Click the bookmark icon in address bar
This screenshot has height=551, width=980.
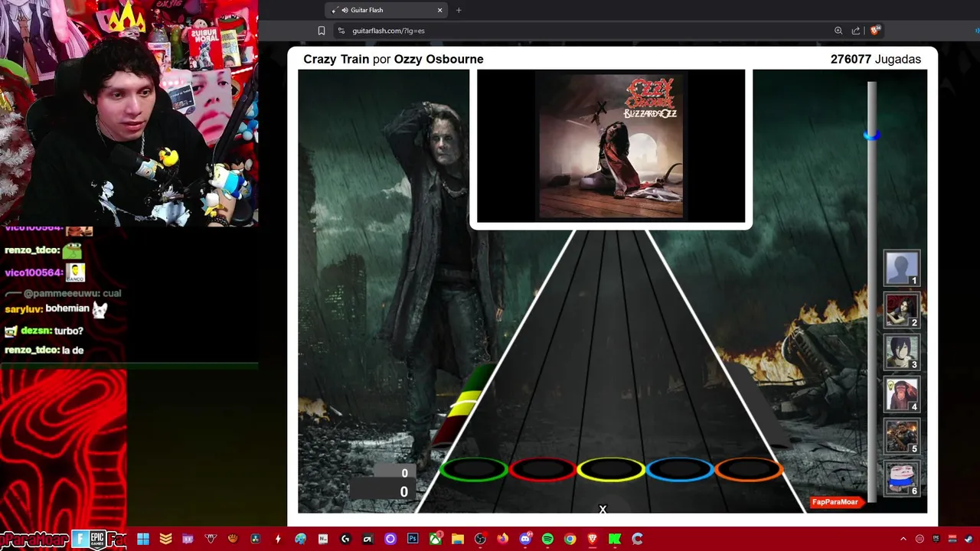pyautogui.click(x=322, y=31)
